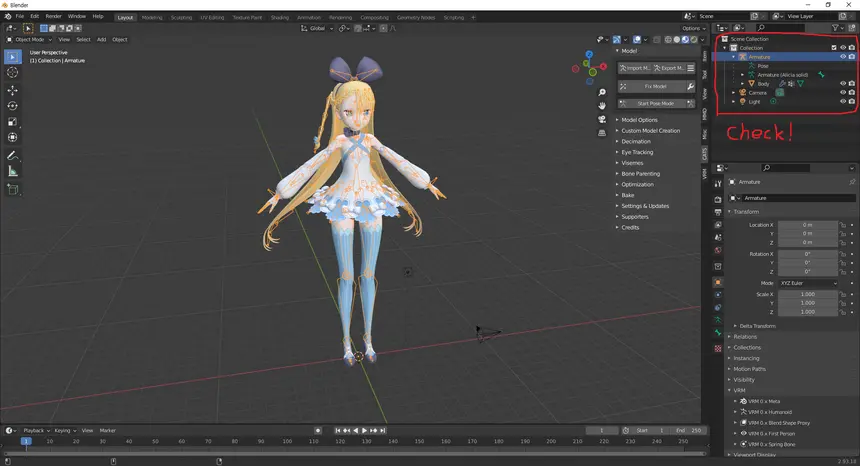This screenshot has width=860, height=466.
Task: Jump to the timeline end frame
Action: 383,430
